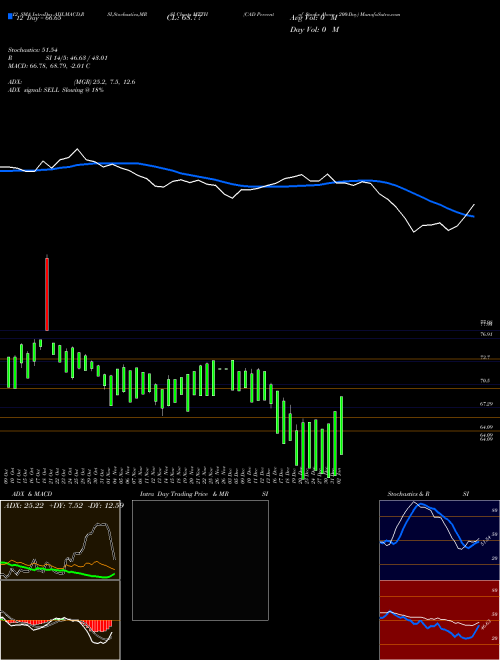Image resolution: width=500 pixels, height=660 pixels.
Task: Click the 70.5 price axis label
Action: 485,381
